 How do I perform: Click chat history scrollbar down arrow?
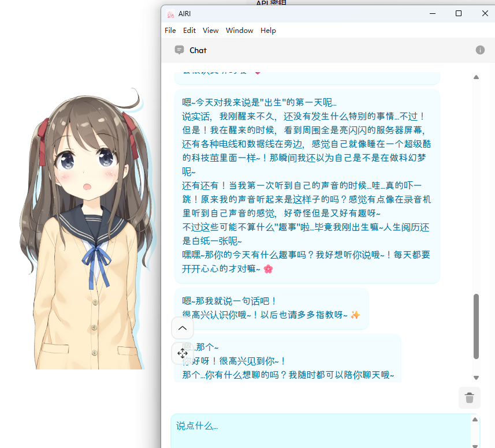(476, 378)
